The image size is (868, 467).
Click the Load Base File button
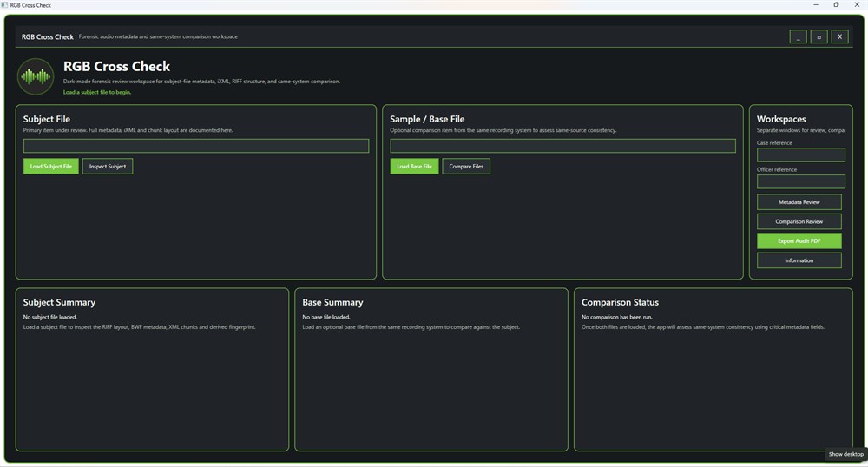click(x=414, y=166)
